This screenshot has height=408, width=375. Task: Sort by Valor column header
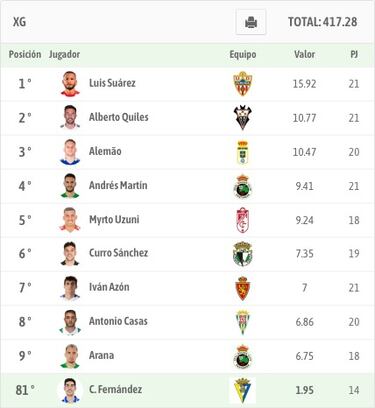coord(304,54)
